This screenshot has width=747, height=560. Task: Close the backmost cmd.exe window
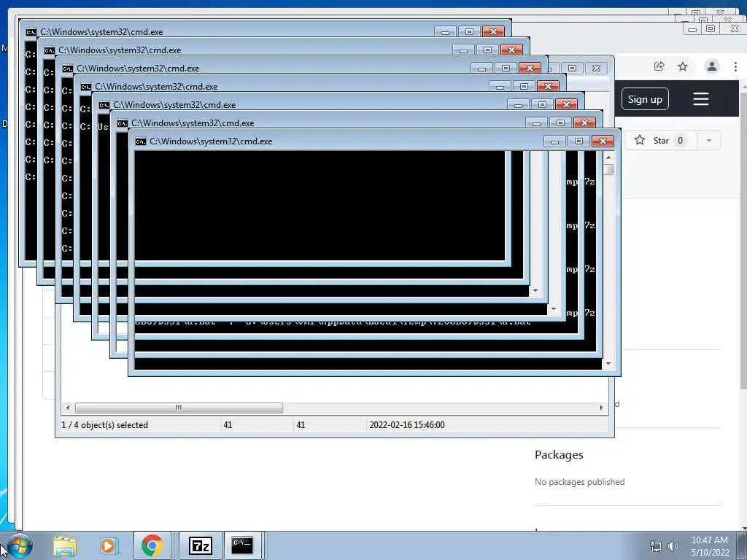tap(494, 31)
